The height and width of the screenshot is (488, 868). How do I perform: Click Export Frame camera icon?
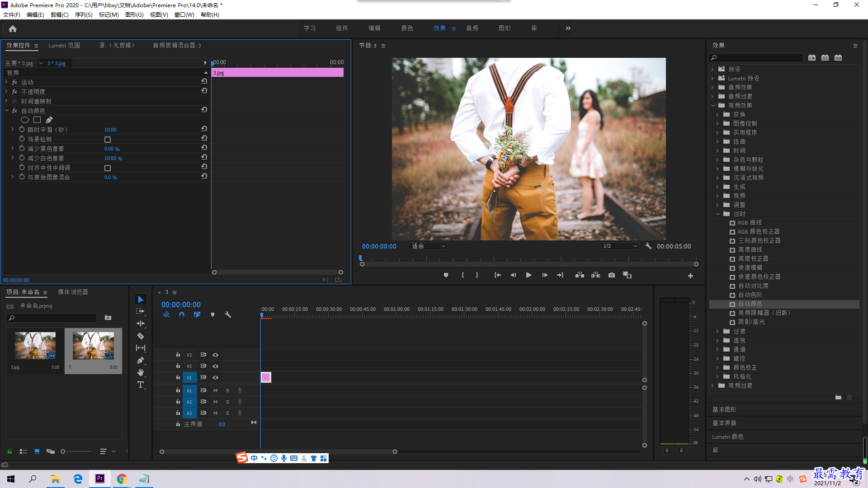[x=612, y=275]
